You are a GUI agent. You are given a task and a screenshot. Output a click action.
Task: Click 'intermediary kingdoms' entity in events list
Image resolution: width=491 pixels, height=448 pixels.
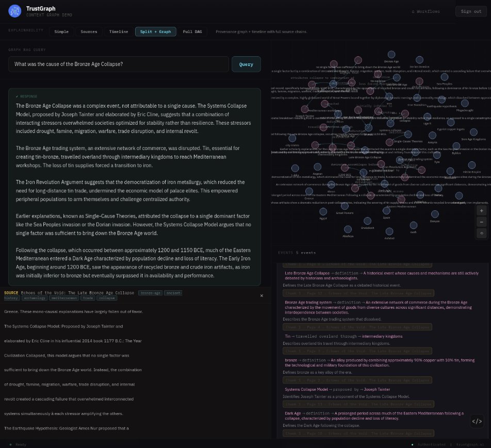[382, 336]
